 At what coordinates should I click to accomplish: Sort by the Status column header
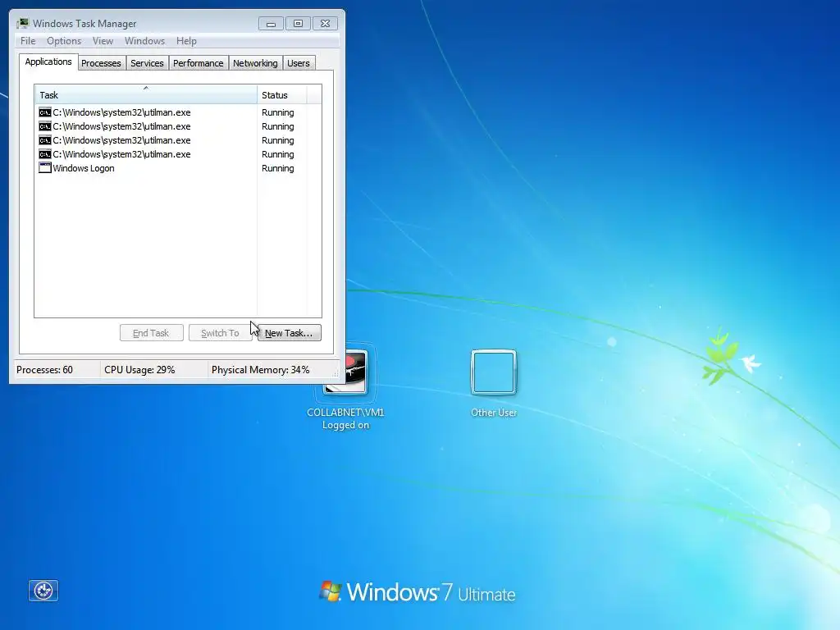click(282, 95)
